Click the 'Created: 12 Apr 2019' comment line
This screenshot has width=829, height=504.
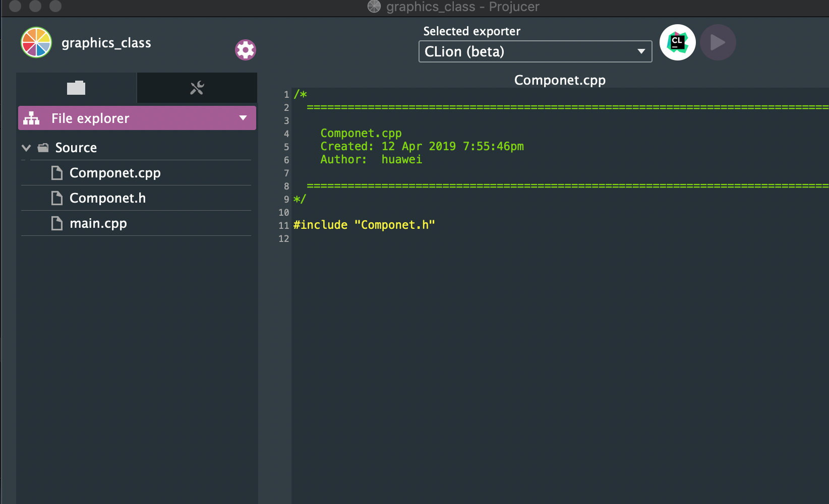coord(422,146)
